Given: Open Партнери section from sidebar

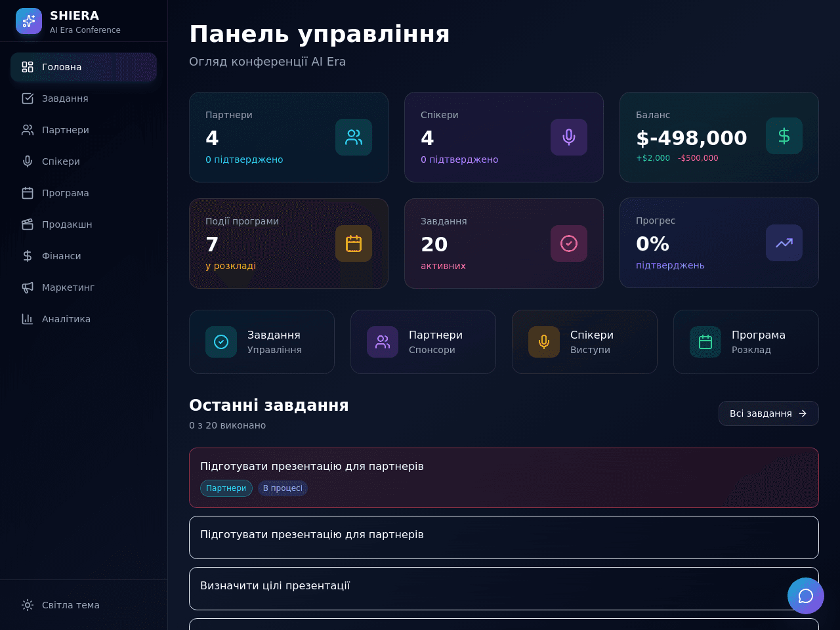Looking at the screenshot, I should pos(83,130).
